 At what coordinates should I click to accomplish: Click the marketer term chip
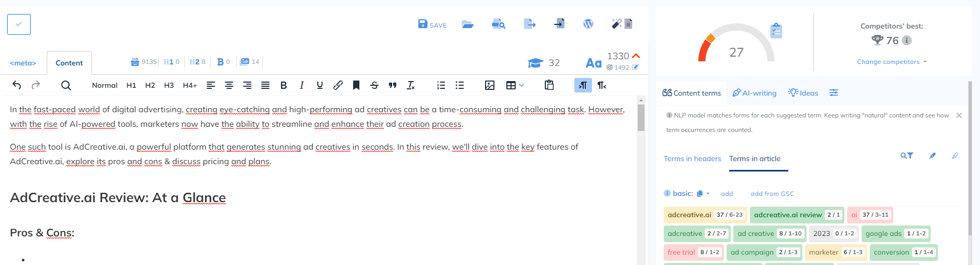pos(835,252)
